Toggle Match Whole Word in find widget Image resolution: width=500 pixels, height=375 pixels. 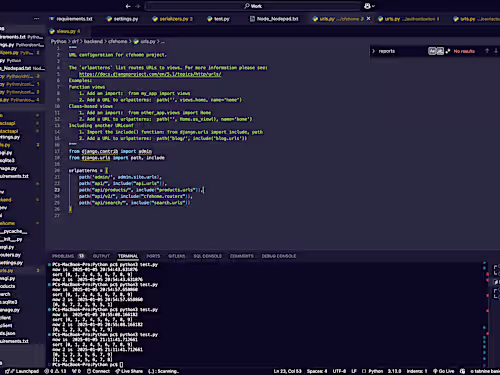440,51
